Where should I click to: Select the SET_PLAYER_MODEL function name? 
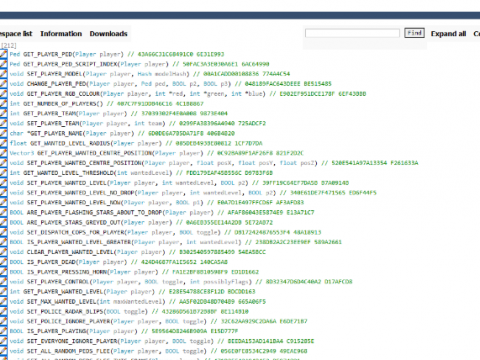[55, 74]
